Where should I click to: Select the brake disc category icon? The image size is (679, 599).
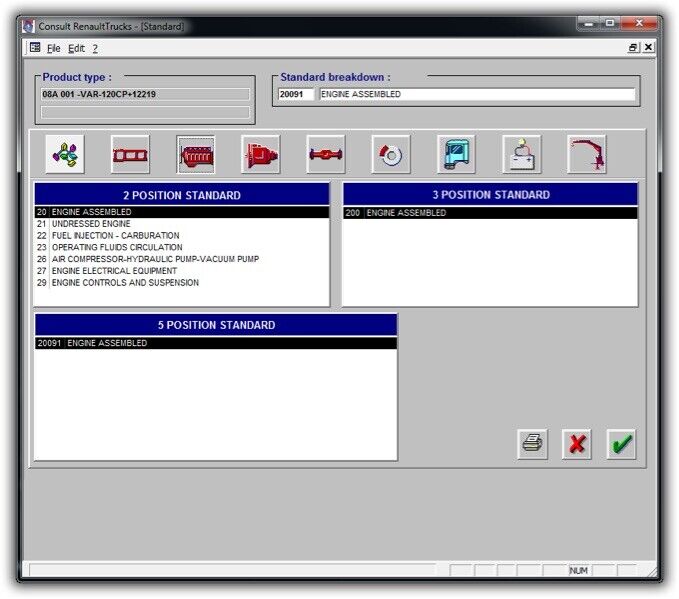click(x=391, y=155)
